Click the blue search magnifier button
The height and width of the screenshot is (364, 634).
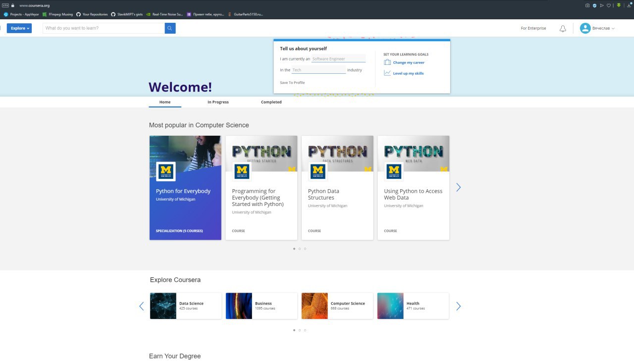[170, 28]
